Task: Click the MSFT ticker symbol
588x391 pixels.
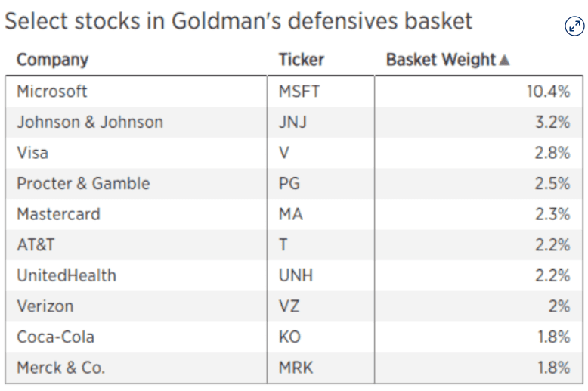Action: pos(299,92)
